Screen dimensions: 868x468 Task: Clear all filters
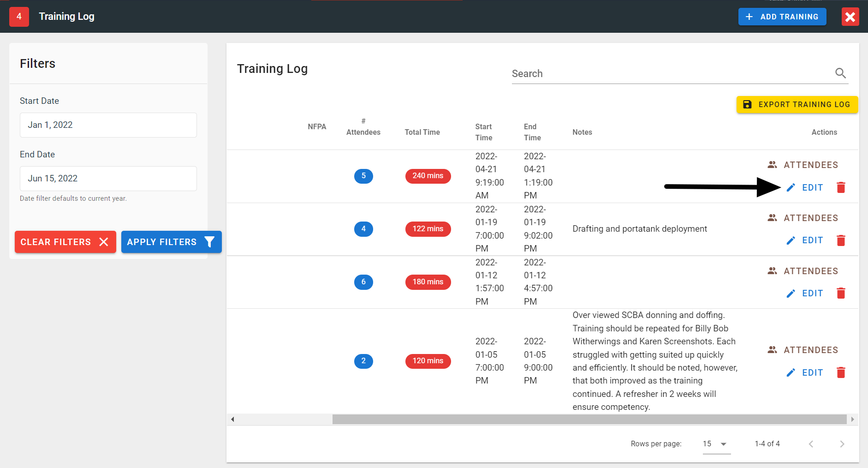click(x=65, y=242)
